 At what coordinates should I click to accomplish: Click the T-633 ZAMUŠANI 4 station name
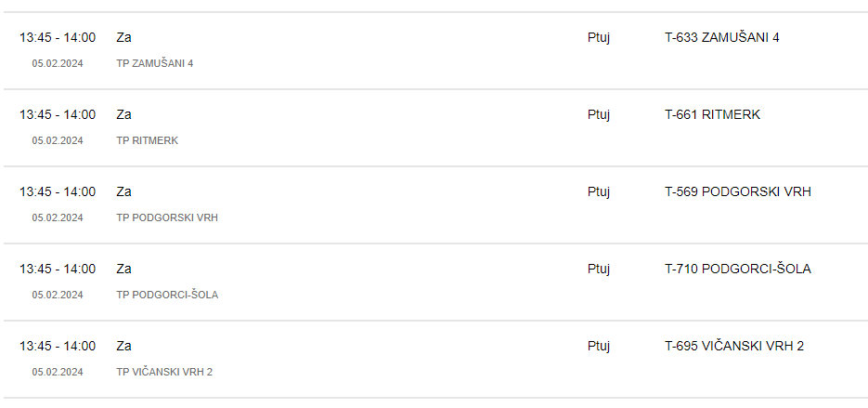point(722,38)
